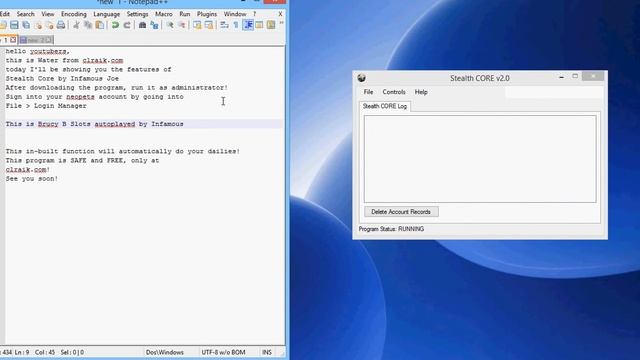The height and width of the screenshot is (360, 640).
Task: Click the word 'autoplayed' in editor
Action: (x=115, y=124)
